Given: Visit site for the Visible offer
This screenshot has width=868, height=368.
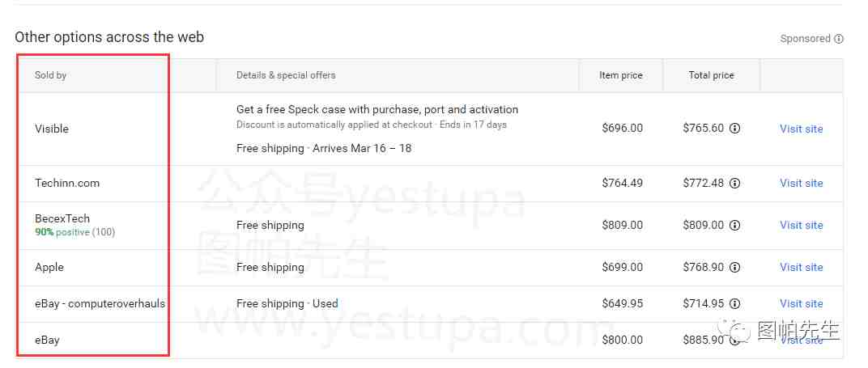Looking at the screenshot, I should 801,129.
